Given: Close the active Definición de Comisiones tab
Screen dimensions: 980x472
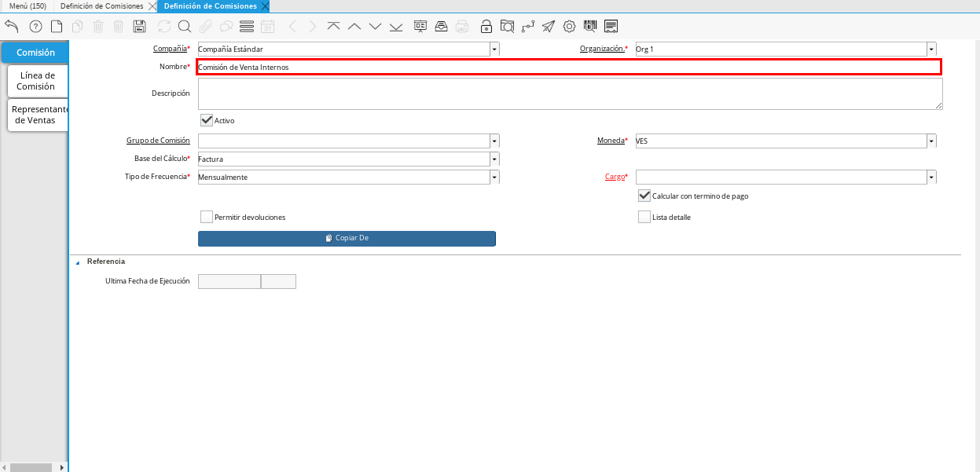Looking at the screenshot, I should 265,5.
